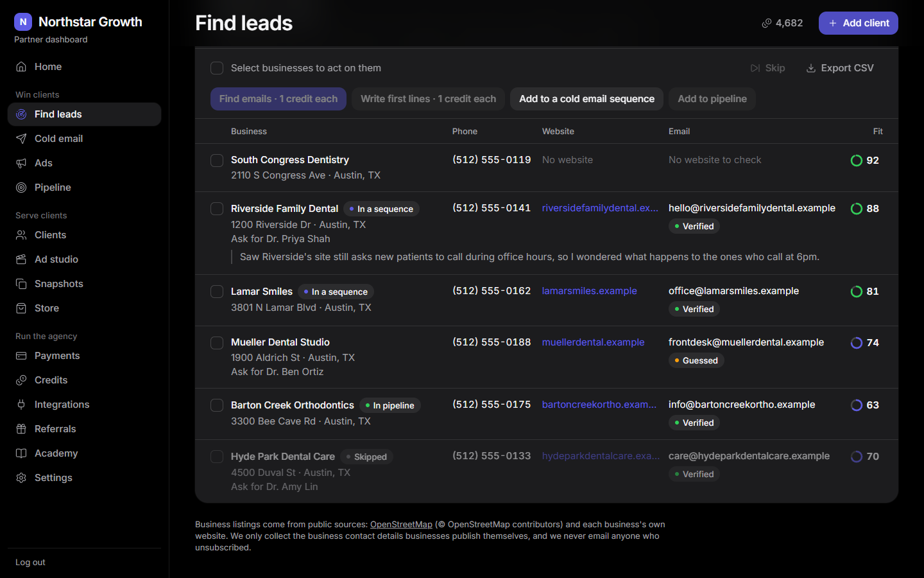Click the Academy book icon

click(x=21, y=453)
